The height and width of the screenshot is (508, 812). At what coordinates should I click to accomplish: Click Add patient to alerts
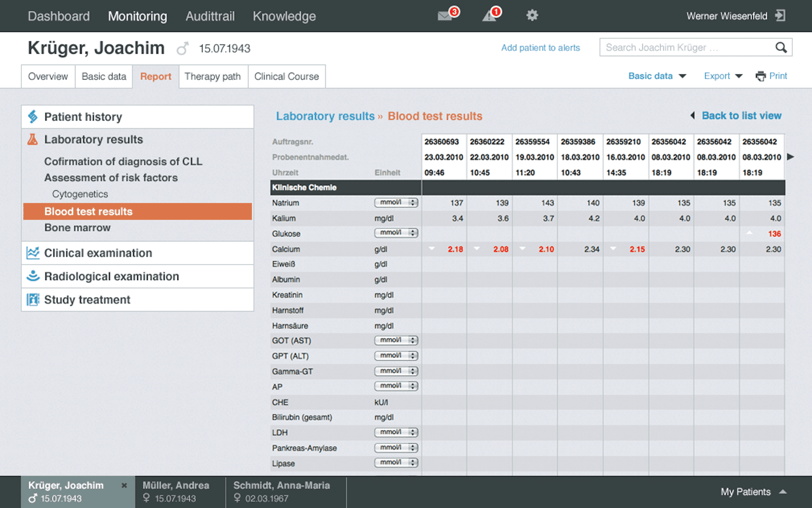540,47
